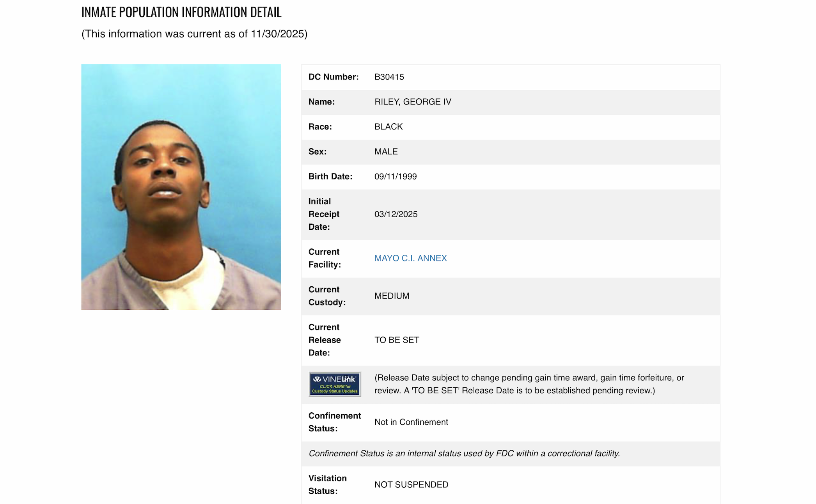Click the release date disclaimer note
The height and width of the screenshot is (504, 816).
pos(529,384)
